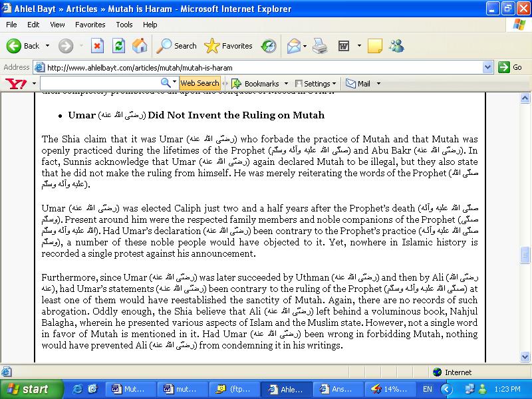Click the vertical scrollbar thumb

525,255
